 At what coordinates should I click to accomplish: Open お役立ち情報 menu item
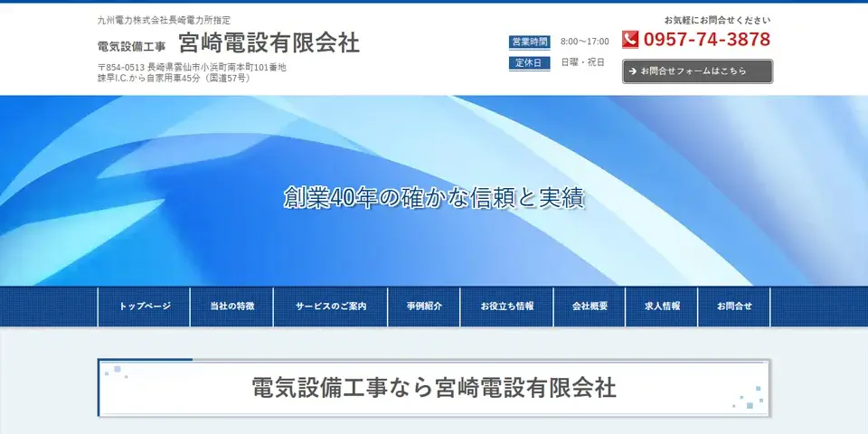pos(506,307)
